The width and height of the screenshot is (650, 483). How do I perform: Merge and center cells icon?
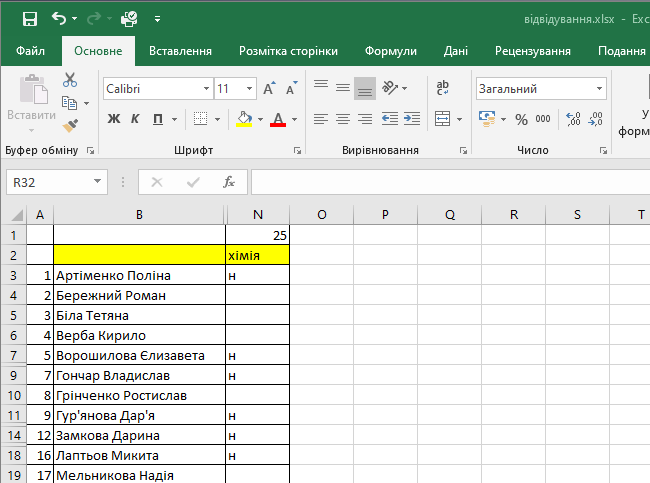(442, 119)
